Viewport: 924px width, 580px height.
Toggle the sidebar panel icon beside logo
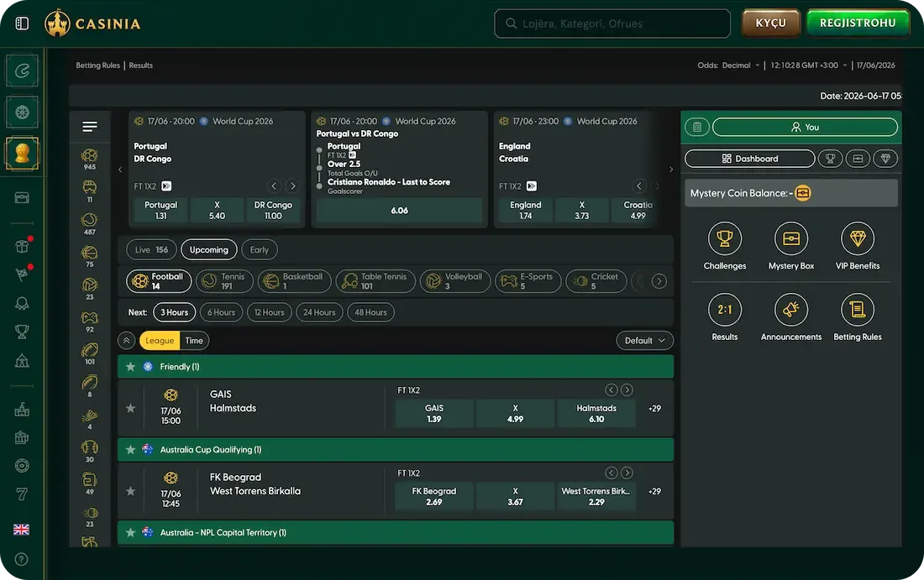(x=22, y=24)
